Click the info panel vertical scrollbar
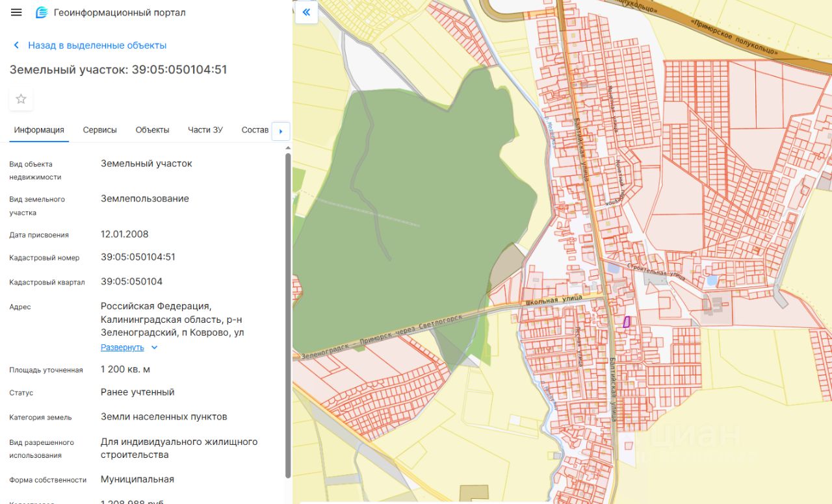832x504 pixels. 288,316
